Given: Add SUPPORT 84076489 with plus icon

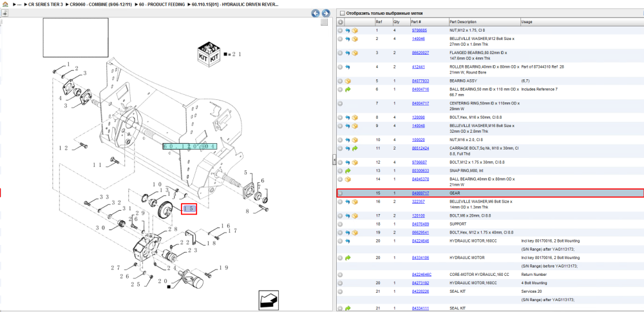Looking at the screenshot, I should tap(340, 224).
